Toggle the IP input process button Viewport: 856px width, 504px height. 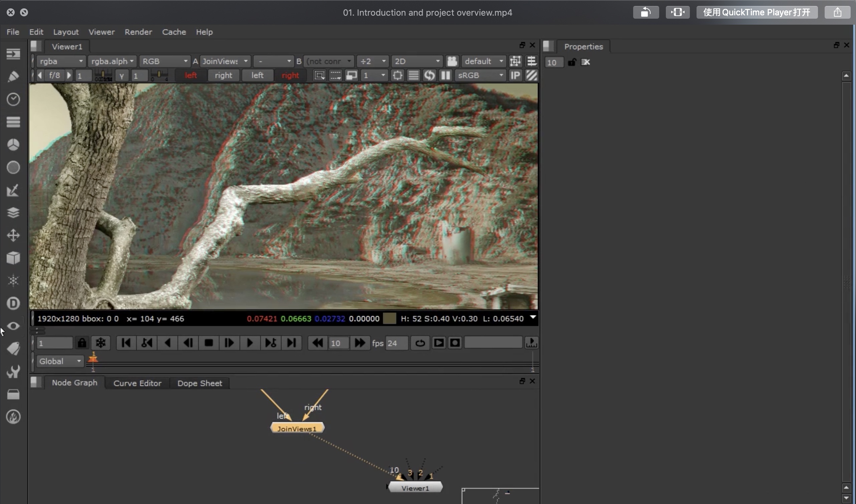coord(515,75)
